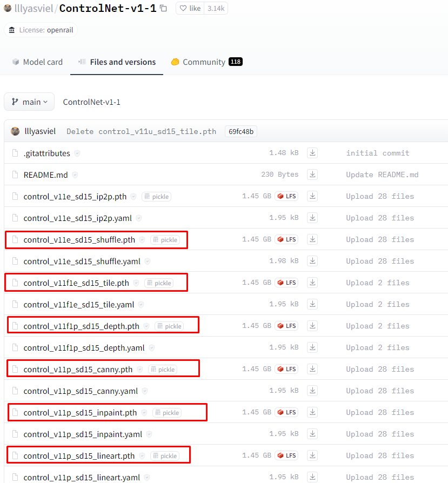Open the main branch dropdown

[29, 102]
